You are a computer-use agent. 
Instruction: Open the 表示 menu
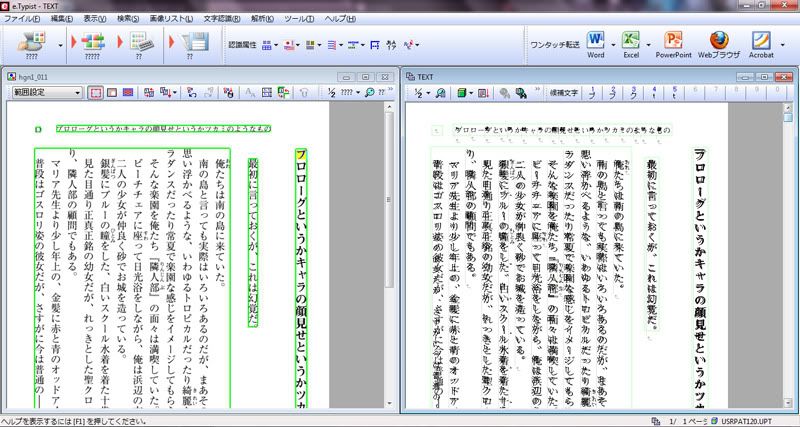(95, 19)
